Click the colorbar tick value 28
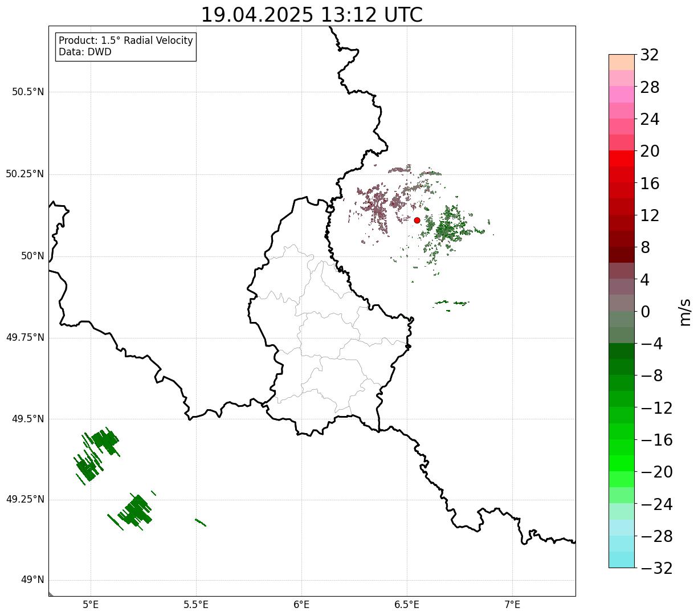698x616 pixels. [x=650, y=88]
